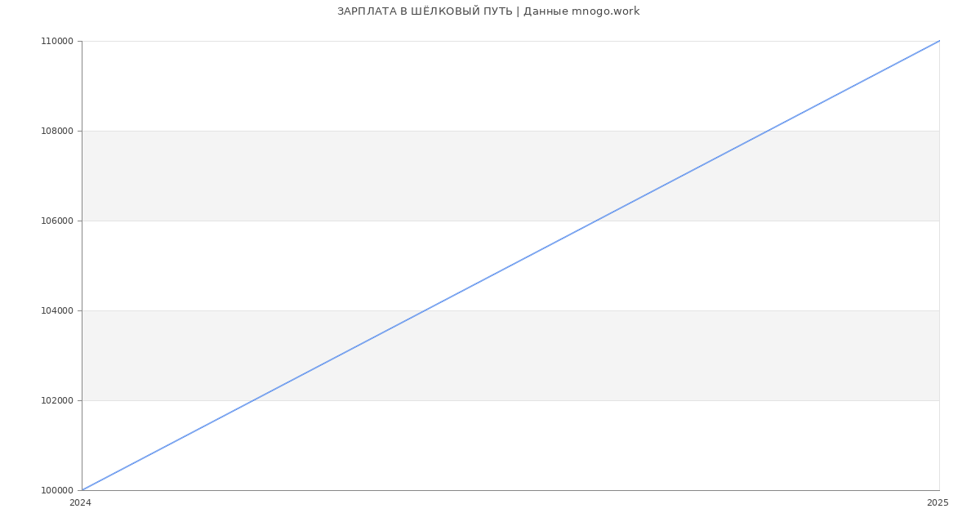This screenshot has height=531, width=980.
Task: Click the blue line's starting point at 2024
Action: tap(82, 490)
